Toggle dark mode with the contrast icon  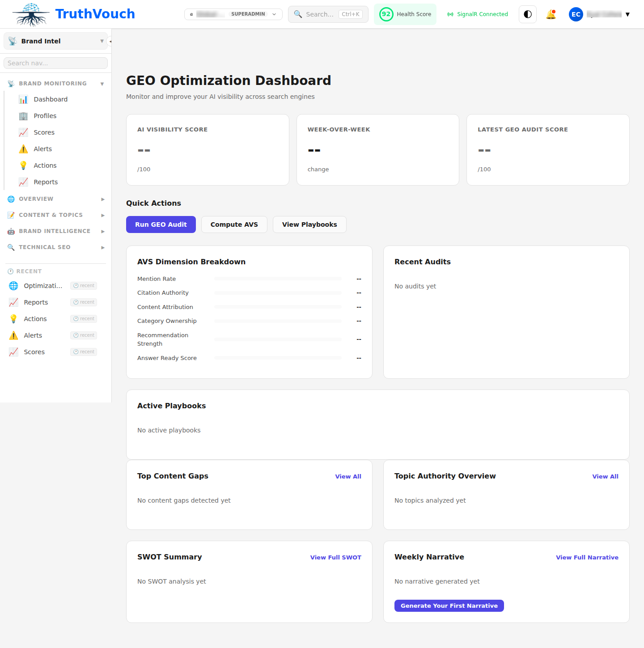point(527,14)
